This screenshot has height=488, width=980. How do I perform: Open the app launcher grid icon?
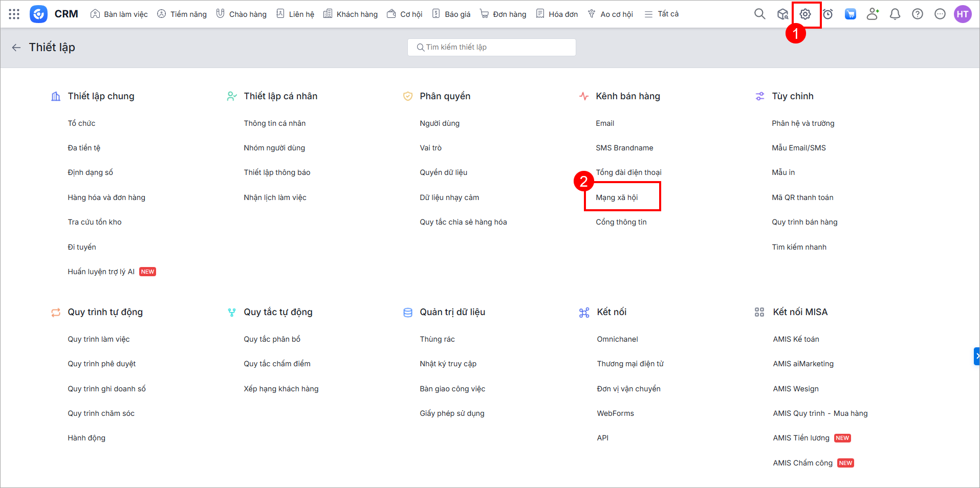coord(14,14)
